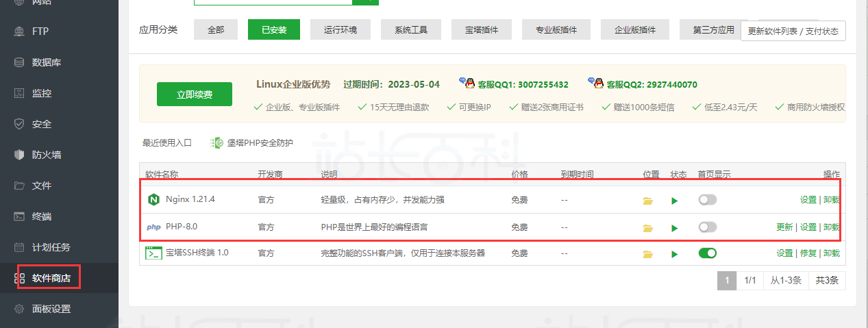Image resolution: width=868 pixels, height=328 pixels.
Task: Open 防火墙 from the sidebar
Action: point(46,155)
